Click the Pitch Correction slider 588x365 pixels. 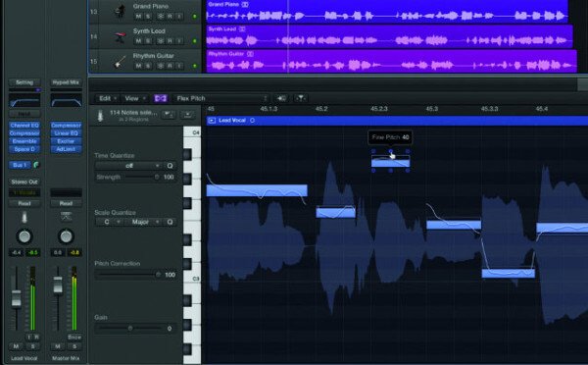coord(128,275)
